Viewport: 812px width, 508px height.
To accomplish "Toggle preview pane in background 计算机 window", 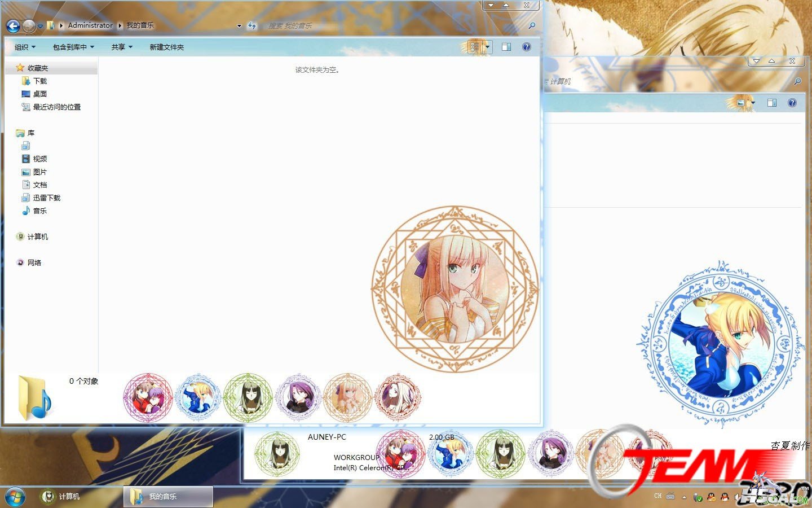I will 772,103.
